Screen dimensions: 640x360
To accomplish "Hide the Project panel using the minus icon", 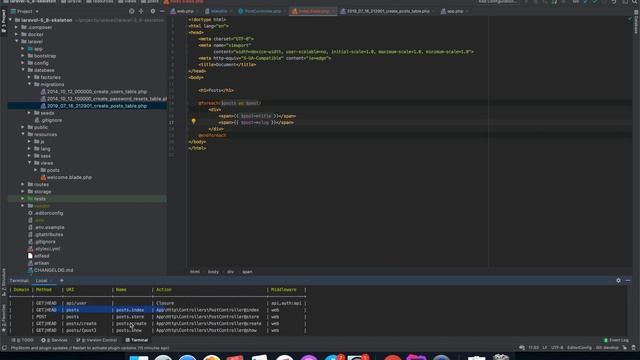I will point(162,11).
